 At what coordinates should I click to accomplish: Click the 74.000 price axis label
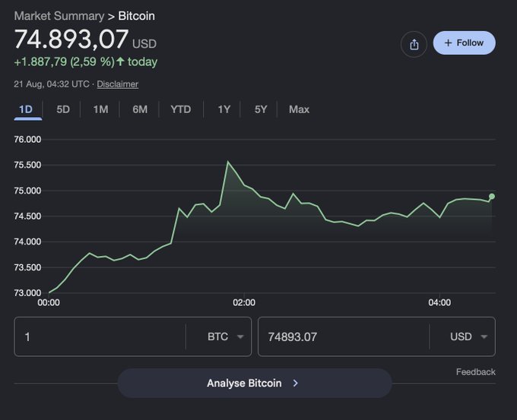(x=27, y=242)
